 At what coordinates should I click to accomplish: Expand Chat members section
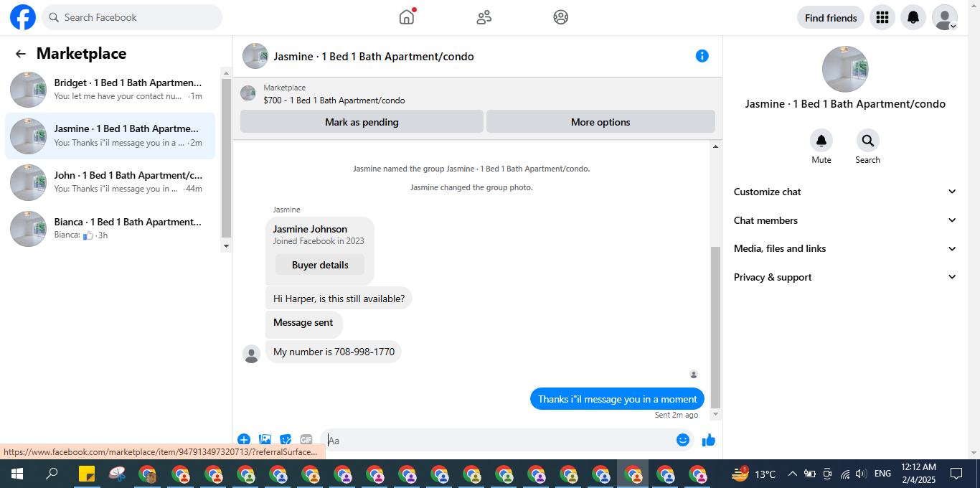[x=845, y=220]
